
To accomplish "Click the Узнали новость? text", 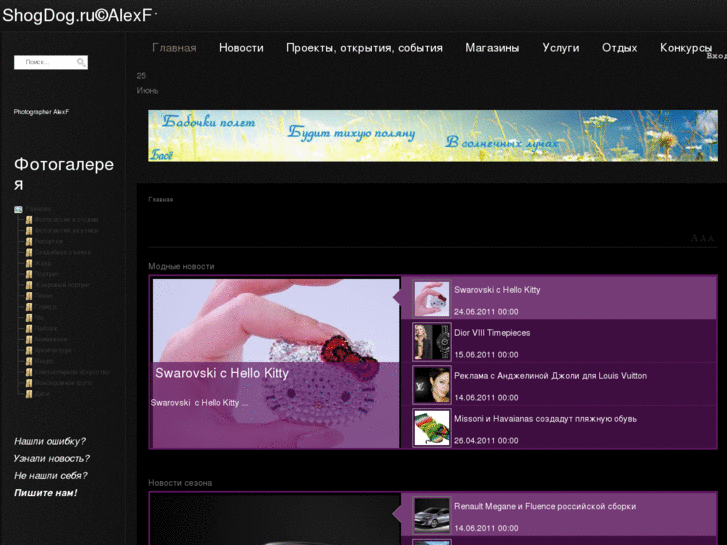I will pos(51,459).
